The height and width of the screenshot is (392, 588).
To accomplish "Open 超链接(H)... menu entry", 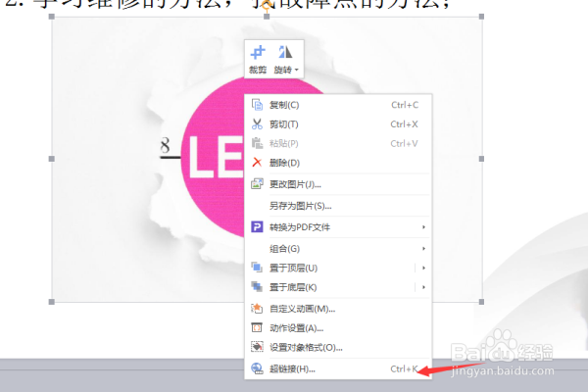I will [338, 369].
